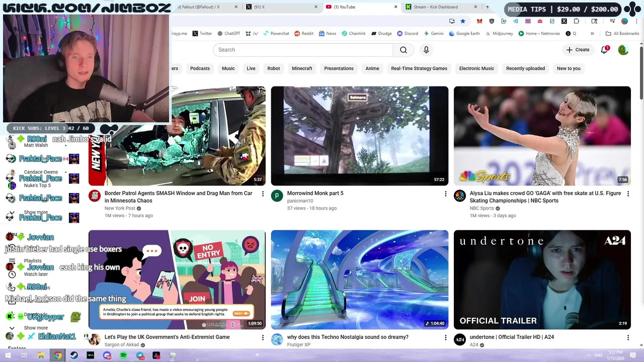The image size is (644, 362).
Task: Open NBC Sports channel avatar
Action: (460, 196)
